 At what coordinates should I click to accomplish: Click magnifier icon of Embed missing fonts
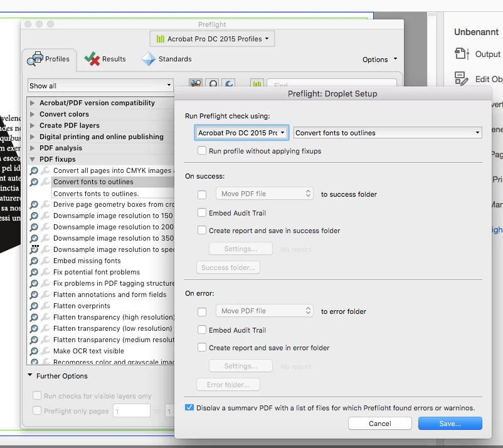point(34,261)
